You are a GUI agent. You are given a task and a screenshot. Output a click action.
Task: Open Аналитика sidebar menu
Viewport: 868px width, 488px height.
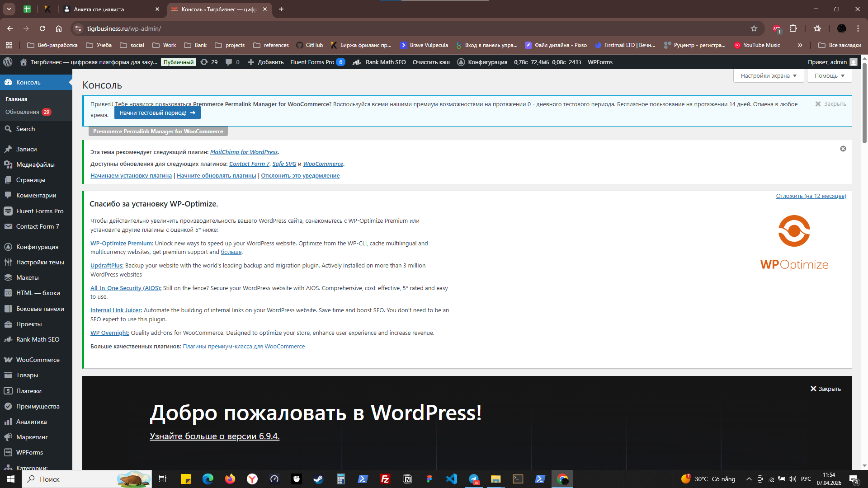(36, 422)
